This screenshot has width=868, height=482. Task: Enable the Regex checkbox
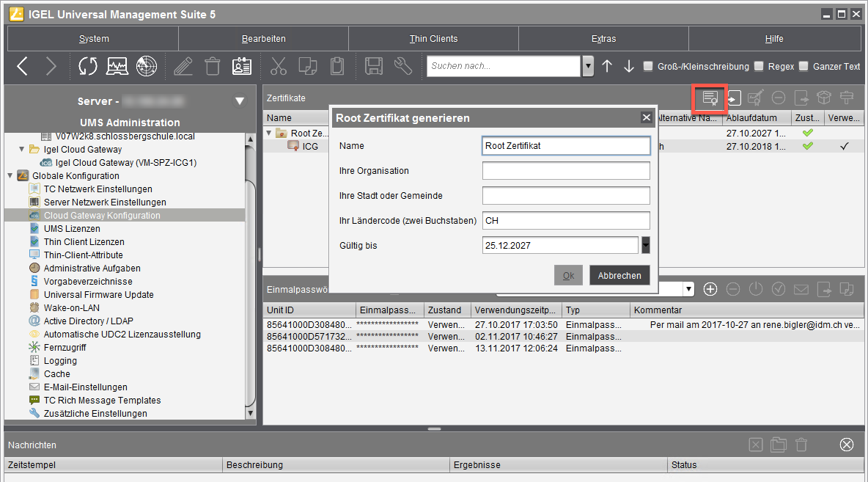point(759,66)
